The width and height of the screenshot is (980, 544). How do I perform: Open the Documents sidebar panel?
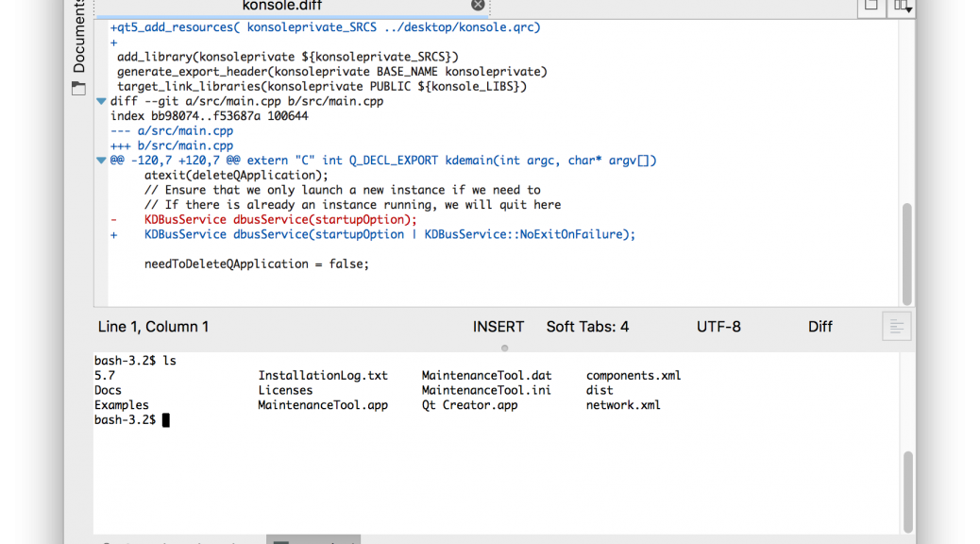(78, 42)
